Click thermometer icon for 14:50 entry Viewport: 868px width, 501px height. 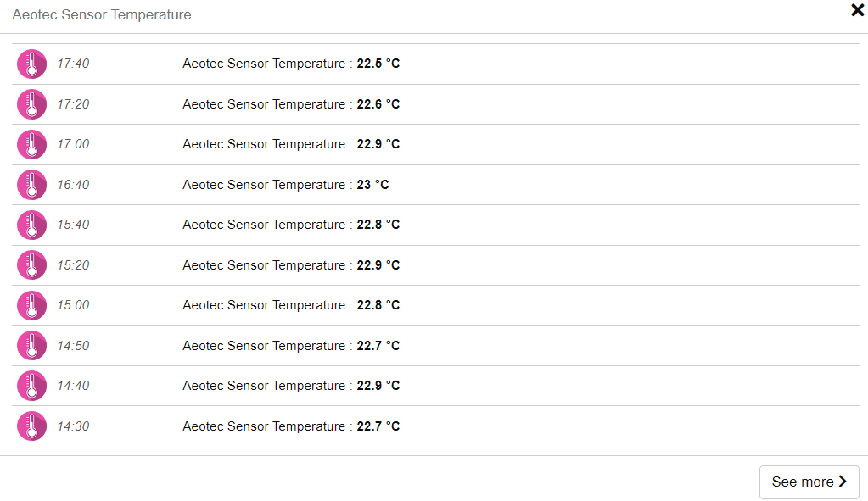coord(31,346)
